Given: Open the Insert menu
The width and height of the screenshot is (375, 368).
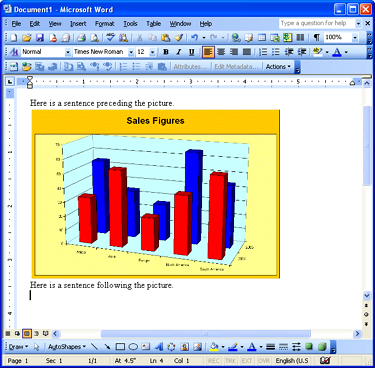Looking at the screenshot, I should click(78, 24).
